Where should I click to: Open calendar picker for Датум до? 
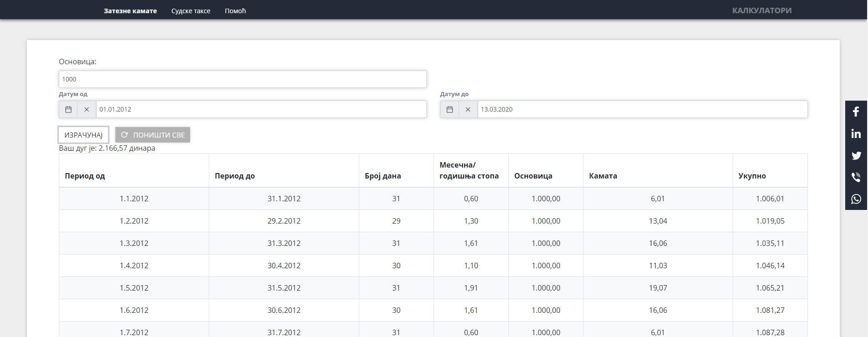pyautogui.click(x=449, y=109)
